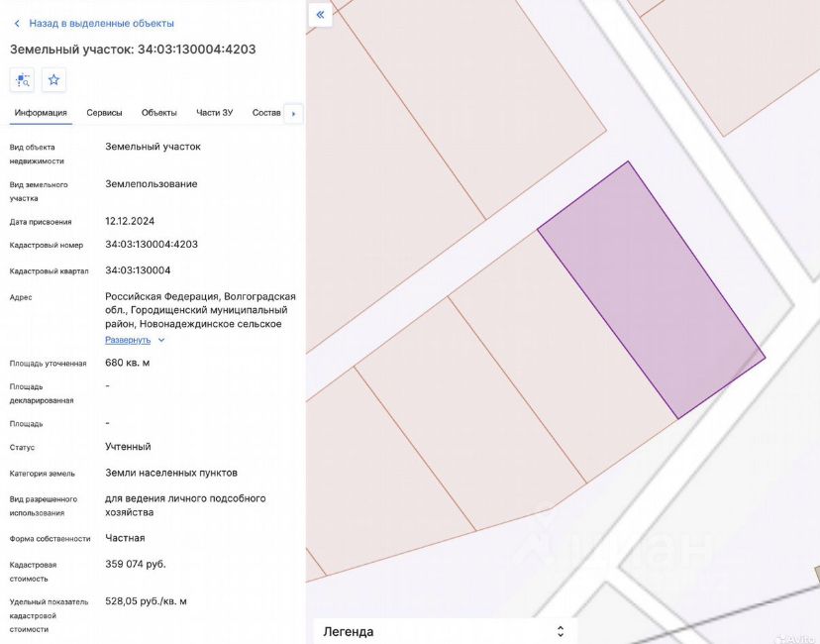The width and height of the screenshot is (820, 644).
Task: Click the back arrow icon at top
Action: 17,23
